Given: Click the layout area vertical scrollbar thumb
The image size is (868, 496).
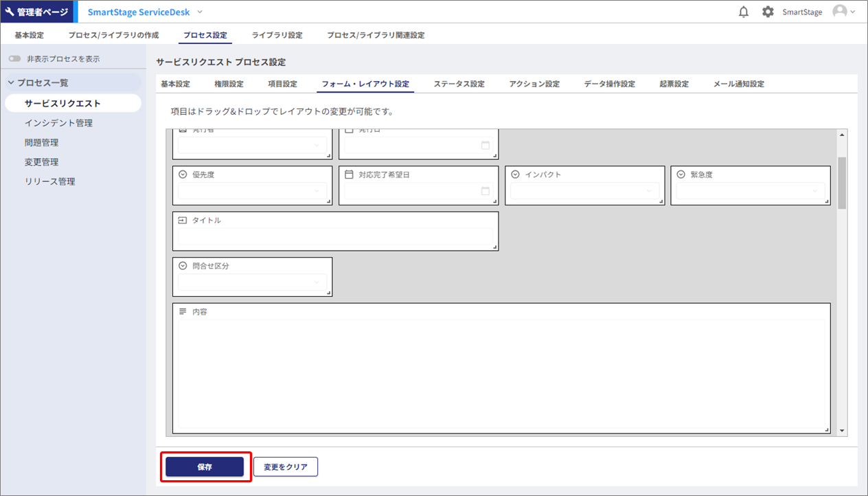Looking at the screenshot, I should click(x=842, y=182).
